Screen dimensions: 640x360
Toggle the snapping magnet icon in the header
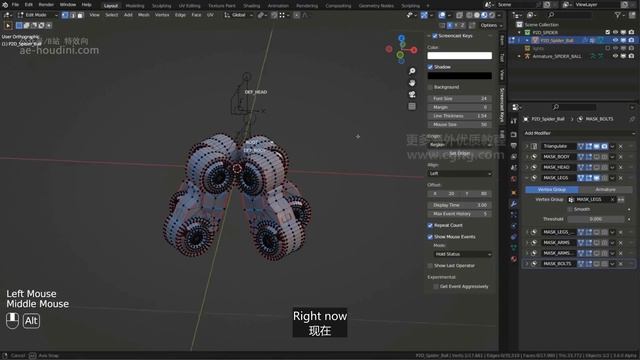(x=274, y=15)
